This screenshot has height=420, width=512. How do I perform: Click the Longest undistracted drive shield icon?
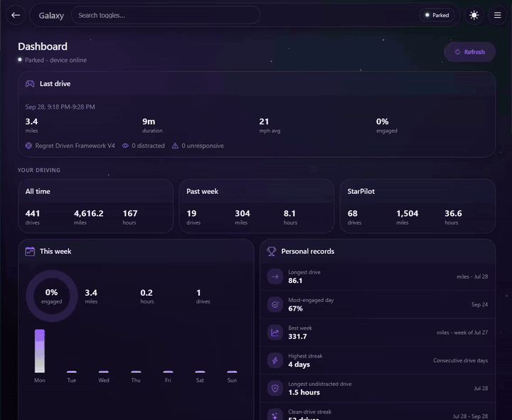point(275,388)
